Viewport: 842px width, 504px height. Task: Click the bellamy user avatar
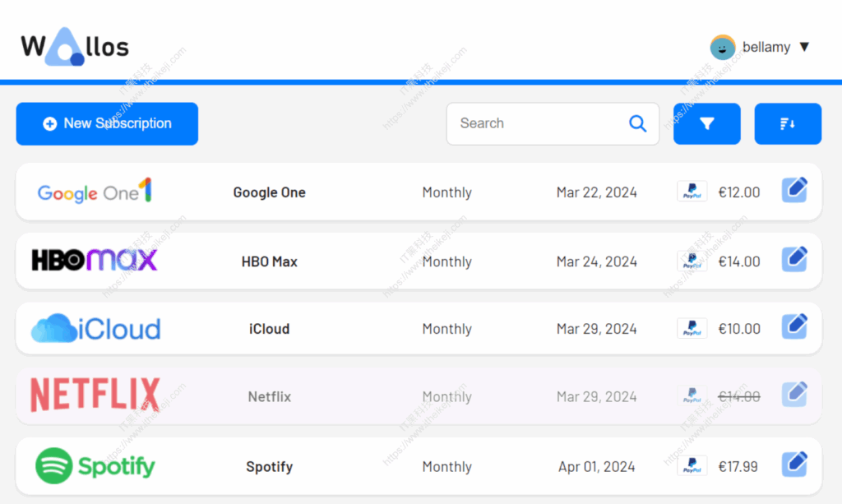coord(722,48)
